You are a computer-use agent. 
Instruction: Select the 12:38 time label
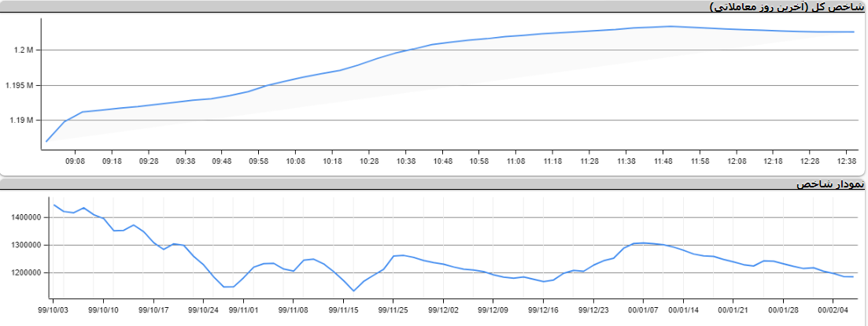(x=847, y=161)
